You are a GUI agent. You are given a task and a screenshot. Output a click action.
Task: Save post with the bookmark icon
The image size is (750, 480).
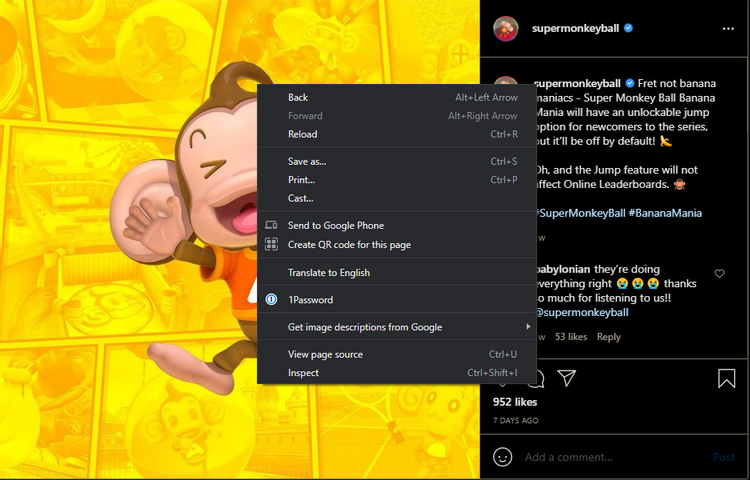pyautogui.click(x=726, y=378)
